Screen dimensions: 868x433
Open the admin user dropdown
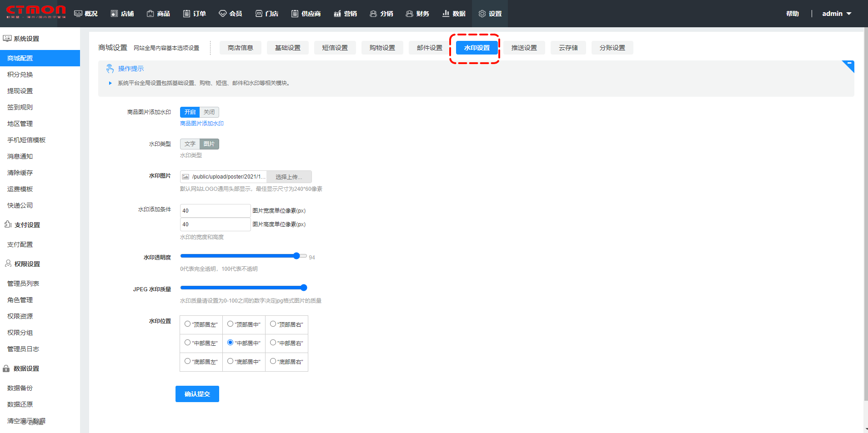tap(836, 14)
